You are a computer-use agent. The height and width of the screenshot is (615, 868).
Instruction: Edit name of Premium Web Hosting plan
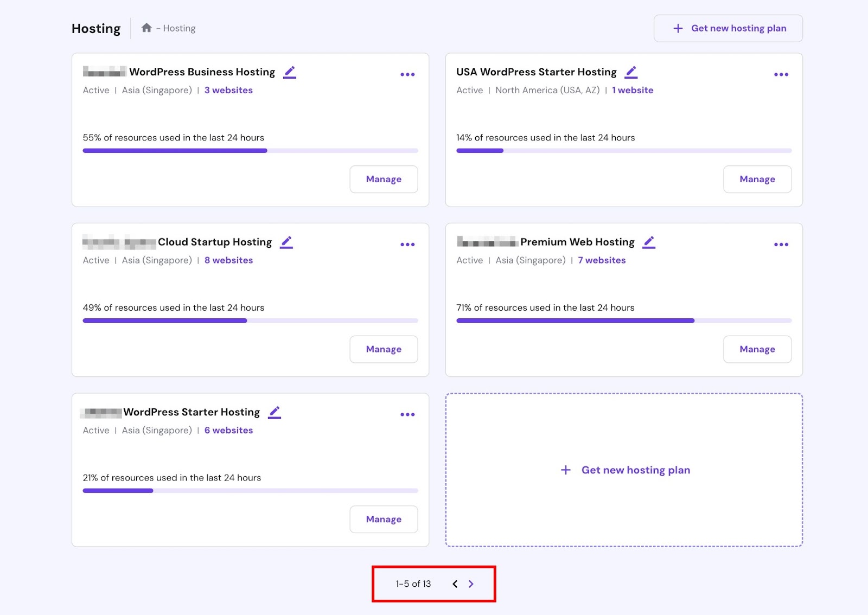[x=649, y=242]
